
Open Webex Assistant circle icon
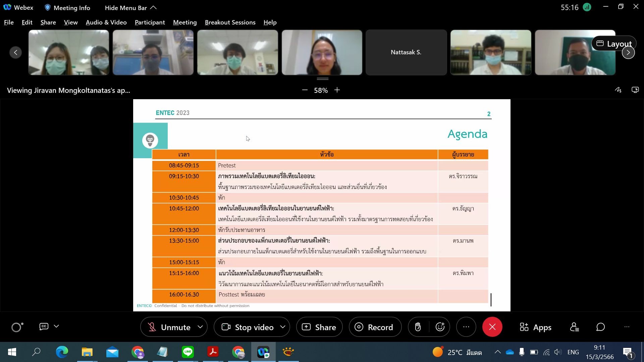tap(17, 327)
